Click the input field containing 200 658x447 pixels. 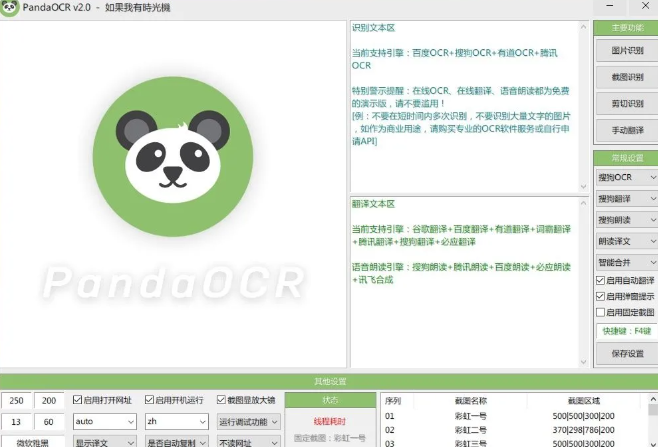49,400
